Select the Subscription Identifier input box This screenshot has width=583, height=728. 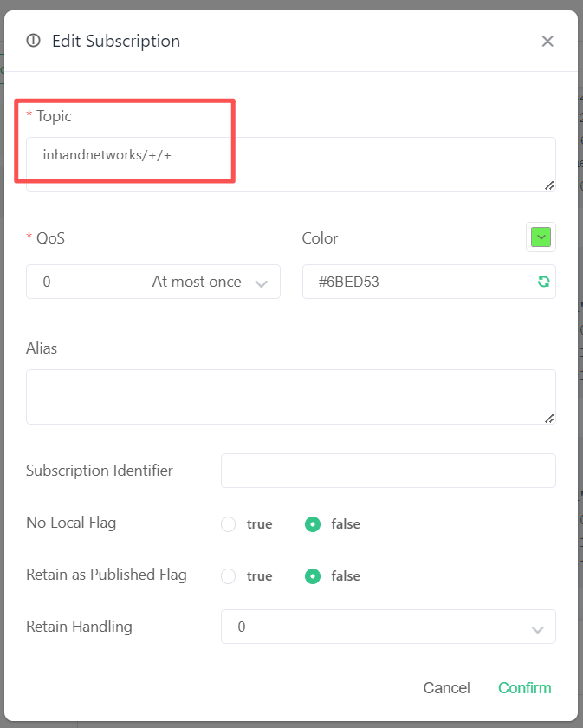pos(388,471)
